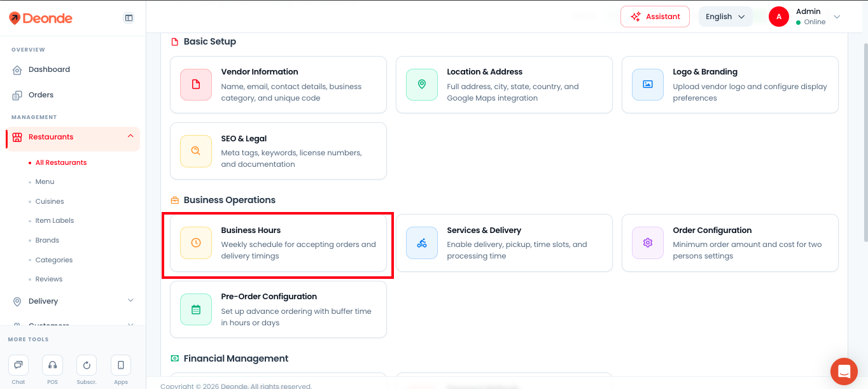Click the Vendor Information document icon

(196, 85)
